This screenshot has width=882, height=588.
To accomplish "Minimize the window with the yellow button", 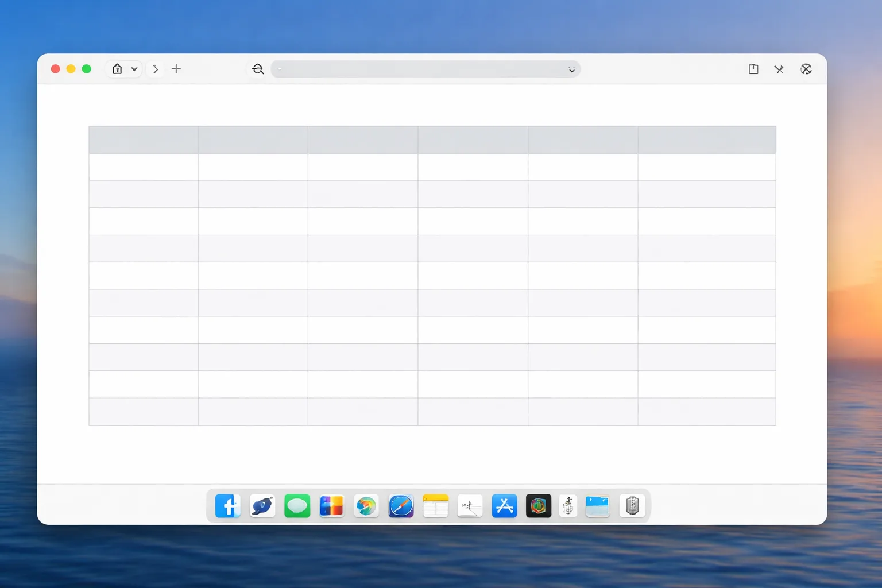I will coord(71,69).
